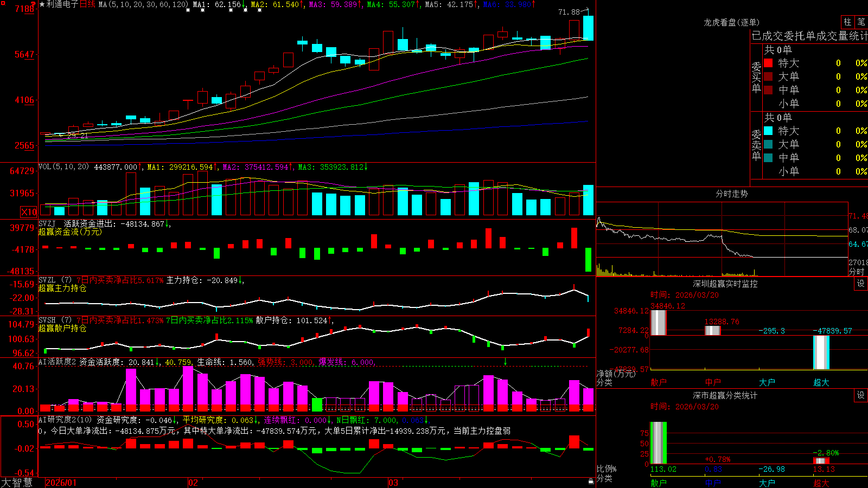Click the 深市超赢分类统计 title
868x488 pixels.
(725, 395)
